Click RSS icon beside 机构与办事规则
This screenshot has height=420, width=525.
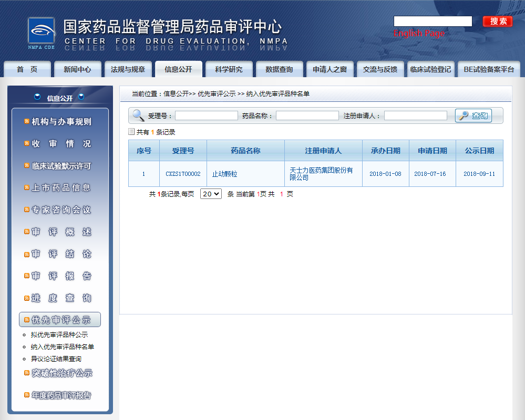click(x=27, y=122)
